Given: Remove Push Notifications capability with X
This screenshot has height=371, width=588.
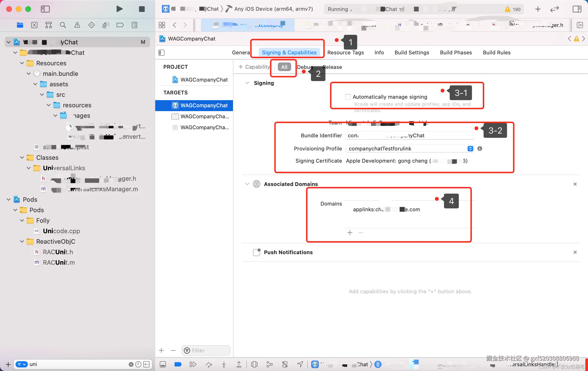Looking at the screenshot, I should coord(575,252).
